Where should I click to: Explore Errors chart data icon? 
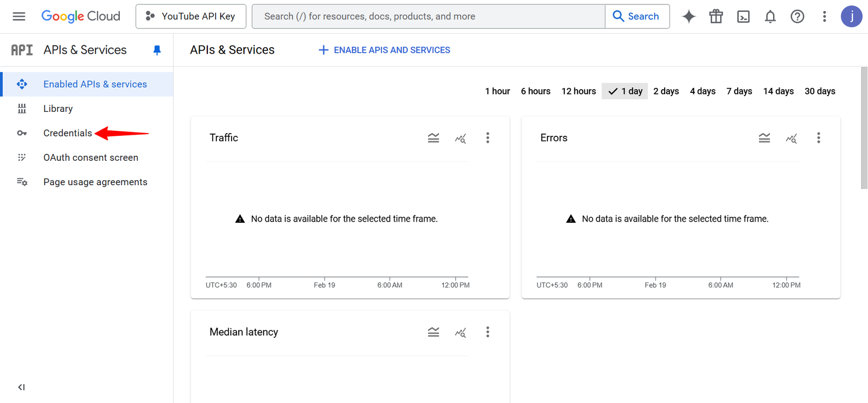[x=791, y=138]
